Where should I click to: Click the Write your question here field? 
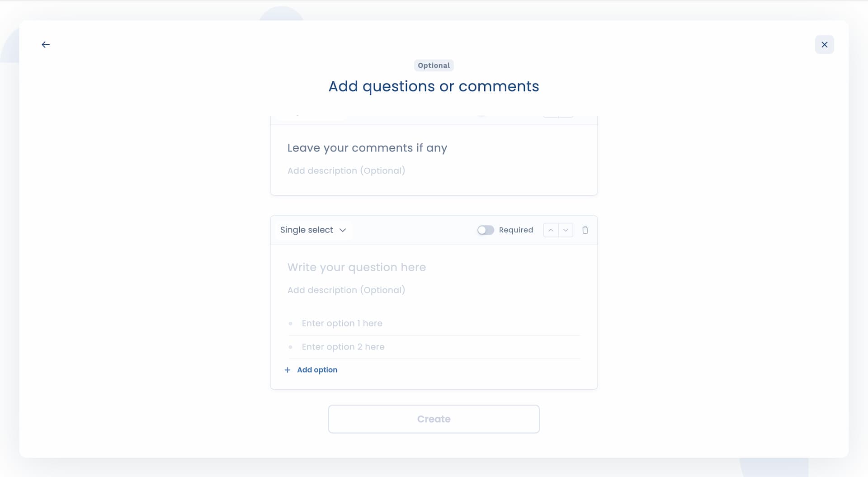(x=356, y=267)
